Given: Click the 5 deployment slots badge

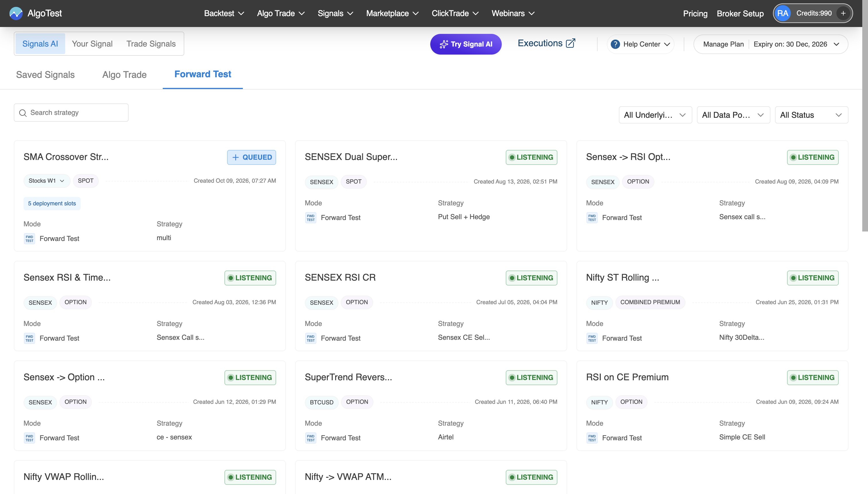Looking at the screenshot, I should point(52,203).
